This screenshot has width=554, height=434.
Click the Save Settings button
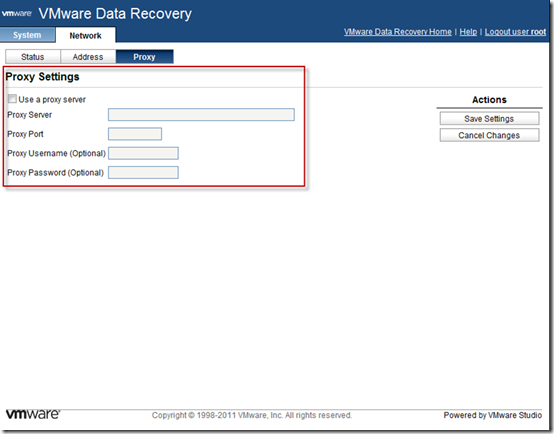(489, 119)
